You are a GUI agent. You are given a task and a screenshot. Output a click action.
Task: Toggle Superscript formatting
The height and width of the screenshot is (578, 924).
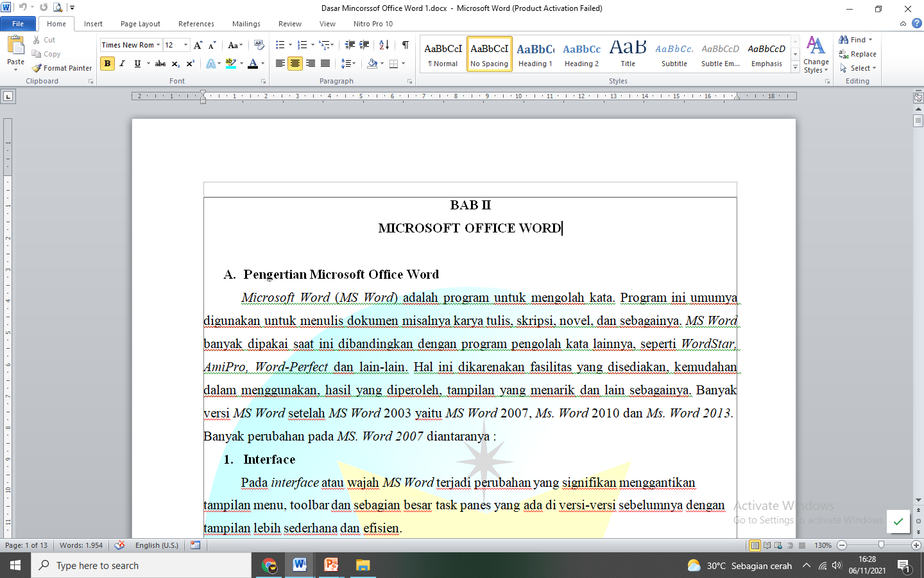tap(191, 64)
